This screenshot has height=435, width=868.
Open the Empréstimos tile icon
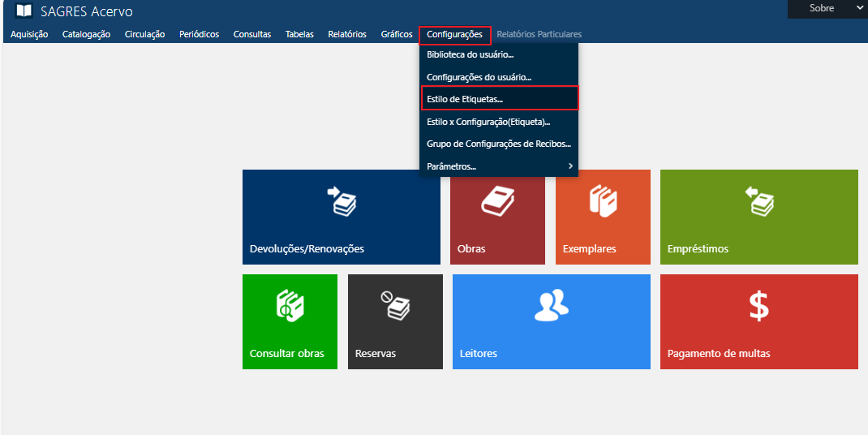[758, 201]
